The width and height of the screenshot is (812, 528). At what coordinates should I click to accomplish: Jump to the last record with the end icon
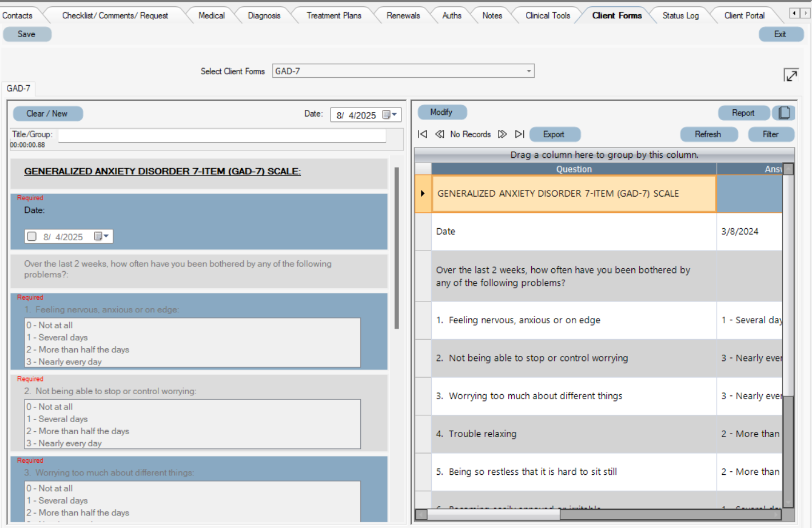point(520,134)
